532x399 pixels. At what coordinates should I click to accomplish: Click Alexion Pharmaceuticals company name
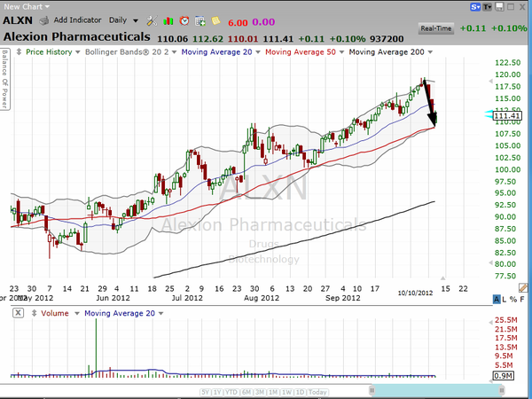pyautogui.click(x=76, y=36)
